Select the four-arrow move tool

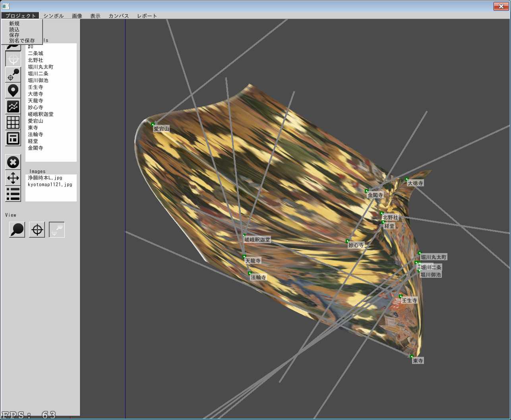(x=13, y=178)
